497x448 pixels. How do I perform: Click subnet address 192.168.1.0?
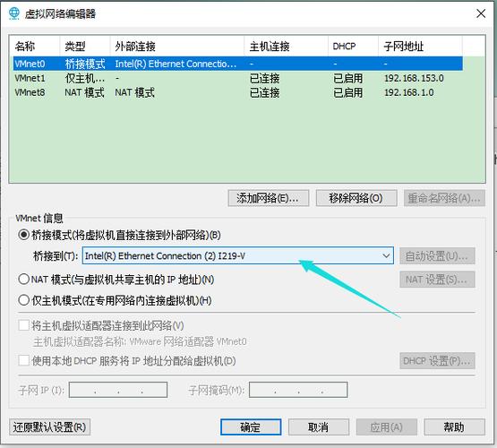[x=409, y=92]
